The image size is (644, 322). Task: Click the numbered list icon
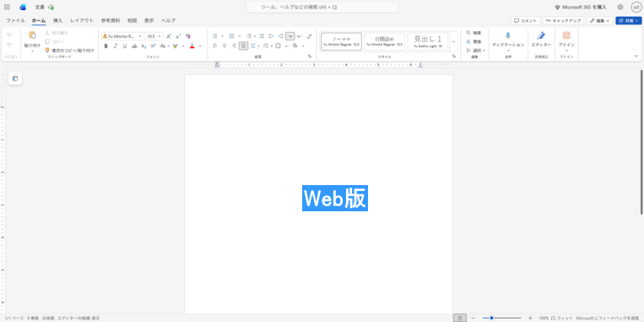pos(231,36)
